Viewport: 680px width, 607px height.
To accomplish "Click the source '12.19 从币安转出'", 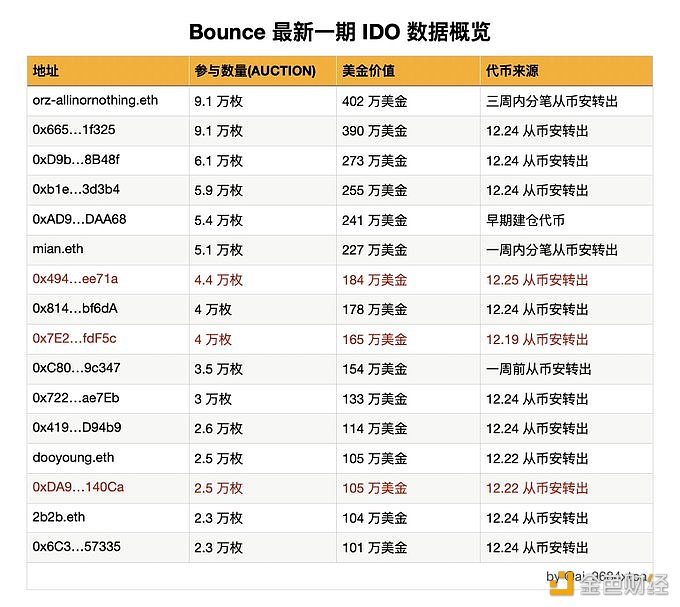I will (x=537, y=339).
